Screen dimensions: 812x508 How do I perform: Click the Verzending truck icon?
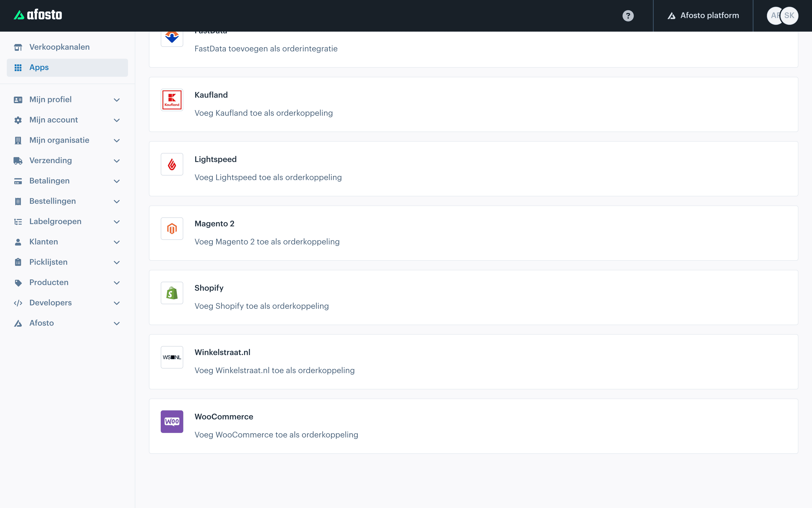click(x=18, y=161)
